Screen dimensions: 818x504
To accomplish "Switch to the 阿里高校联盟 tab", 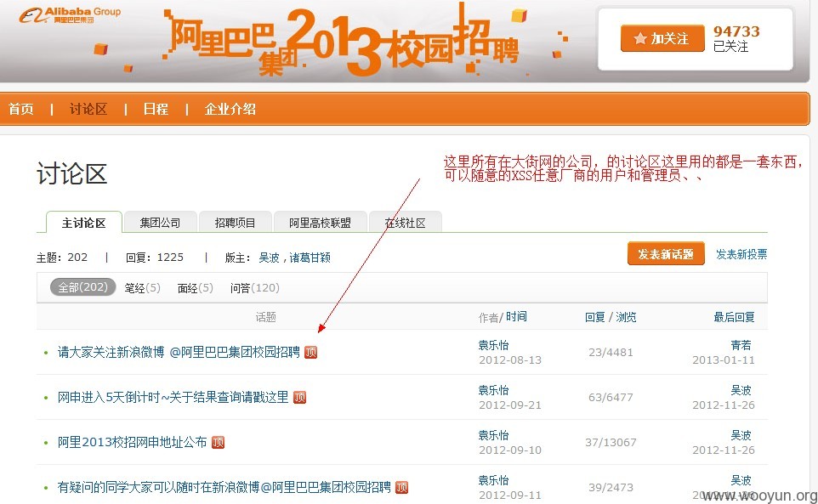I will point(320,223).
